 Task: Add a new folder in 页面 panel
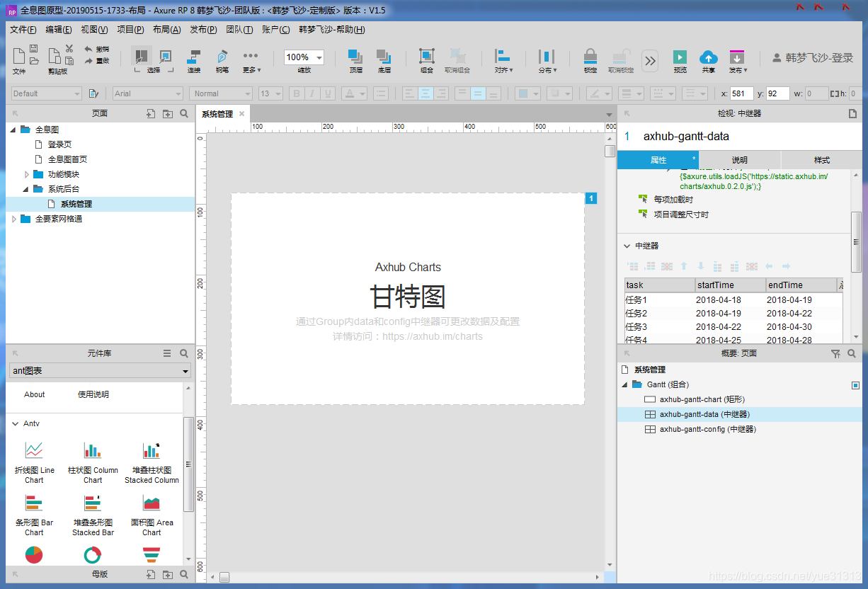tap(168, 113)
